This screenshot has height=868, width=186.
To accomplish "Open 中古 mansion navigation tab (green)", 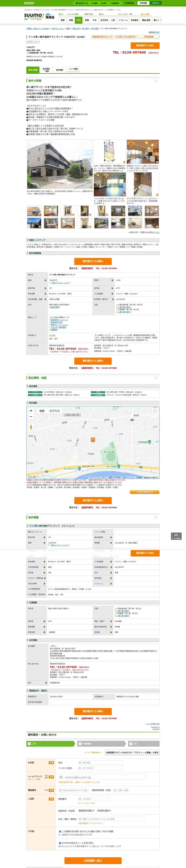I will (79, 20).
